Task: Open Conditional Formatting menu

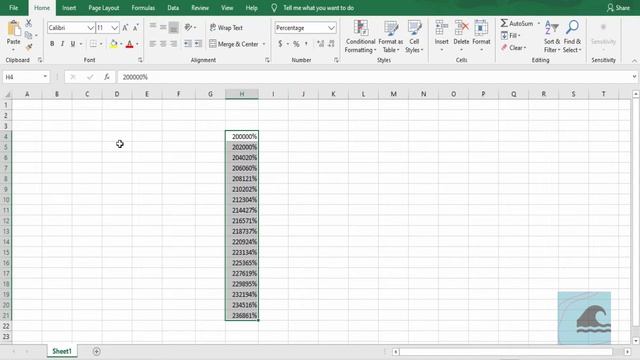Action: 360,37
